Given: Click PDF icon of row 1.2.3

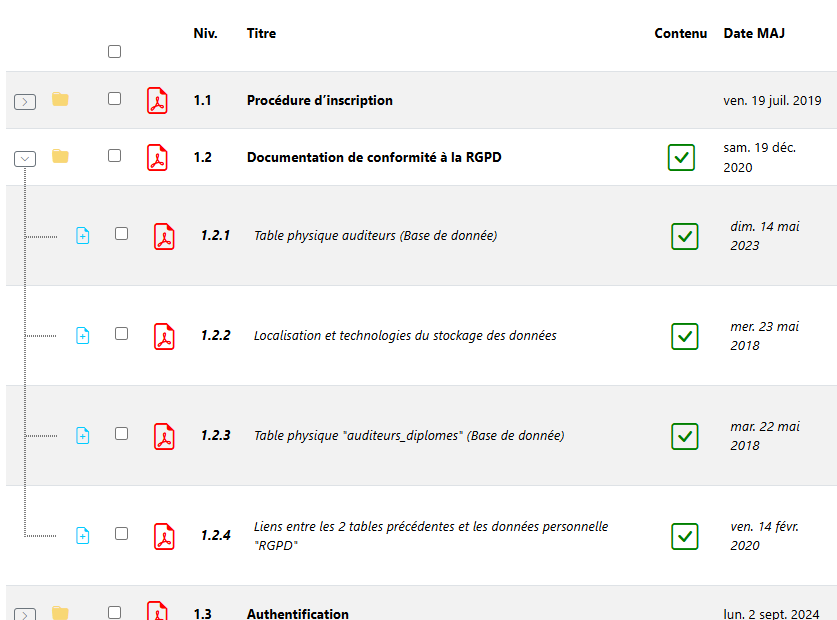Looking at the screenshot, I should pyautogui.click(x=164, y=436).
